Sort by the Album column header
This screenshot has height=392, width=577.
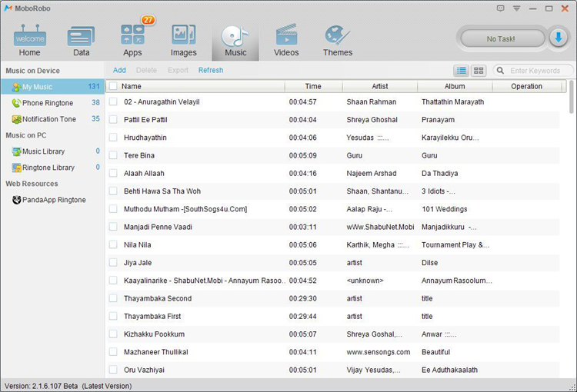tap(455, 86)
